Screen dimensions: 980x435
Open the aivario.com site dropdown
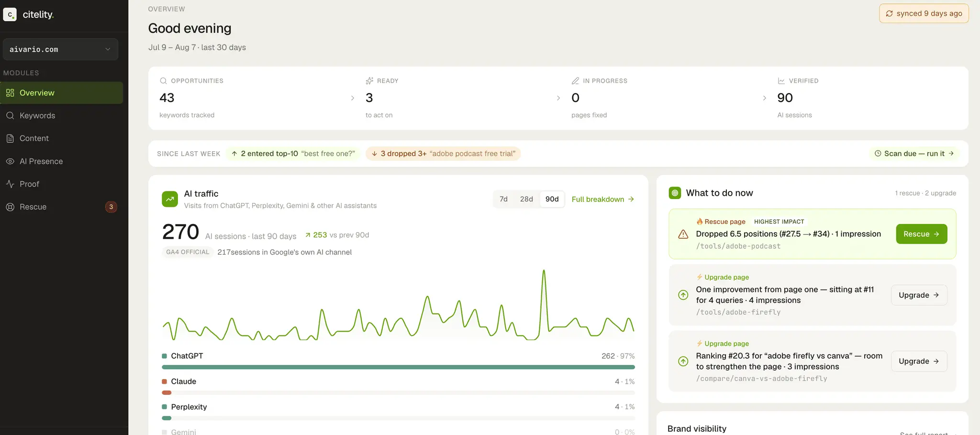(60, 49)
